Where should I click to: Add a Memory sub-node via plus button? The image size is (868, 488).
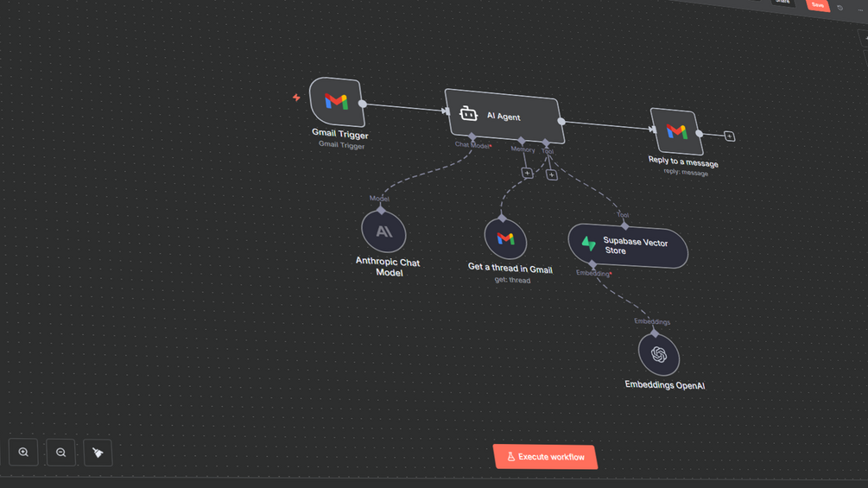[527, 174]
